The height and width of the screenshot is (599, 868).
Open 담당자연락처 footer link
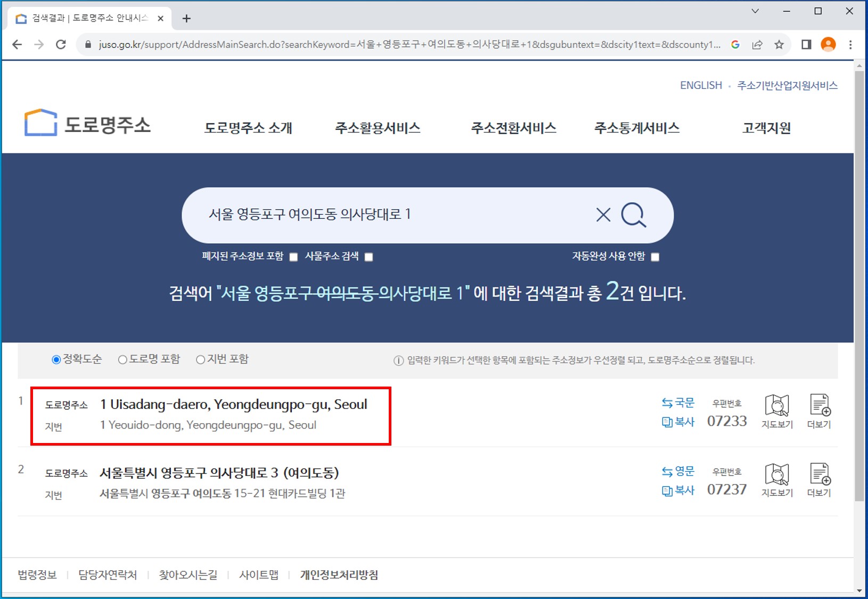tap(108, 575)
